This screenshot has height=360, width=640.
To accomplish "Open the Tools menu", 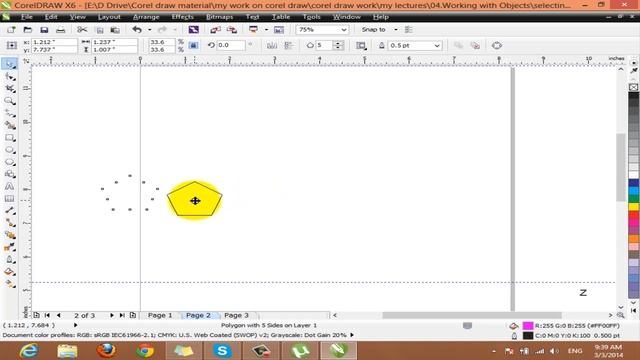I will coord(311,17).
